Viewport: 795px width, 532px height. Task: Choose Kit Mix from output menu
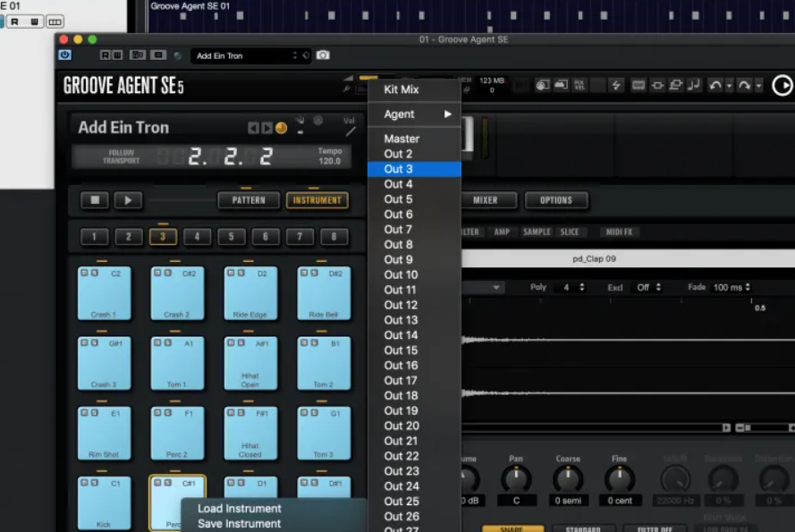(414, 89)
